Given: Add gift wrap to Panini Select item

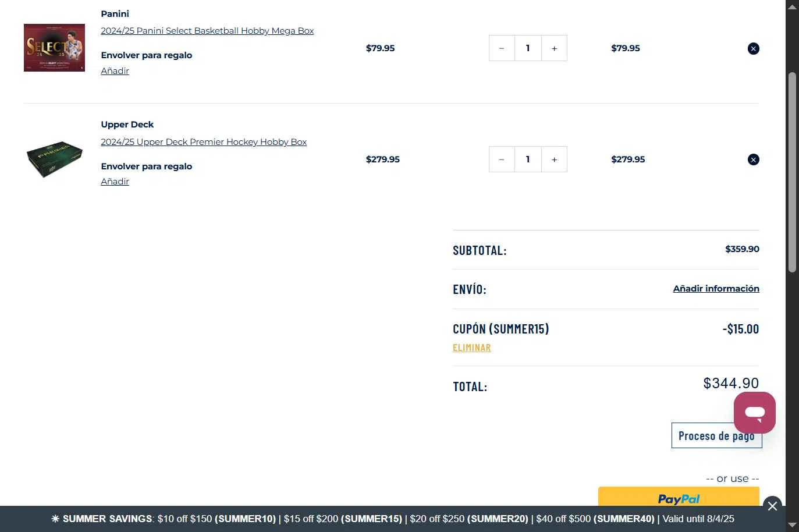Looking at the screenshot, I should point(115,71).
